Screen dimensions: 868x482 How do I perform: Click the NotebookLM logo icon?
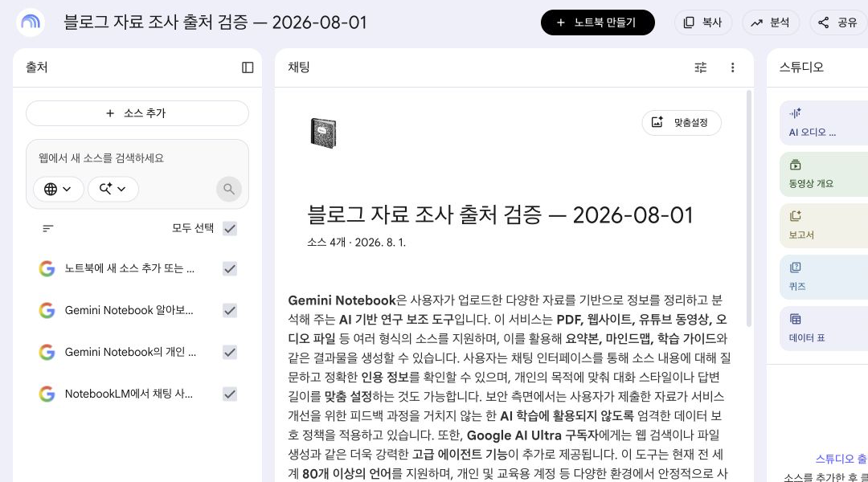(31, 22)
